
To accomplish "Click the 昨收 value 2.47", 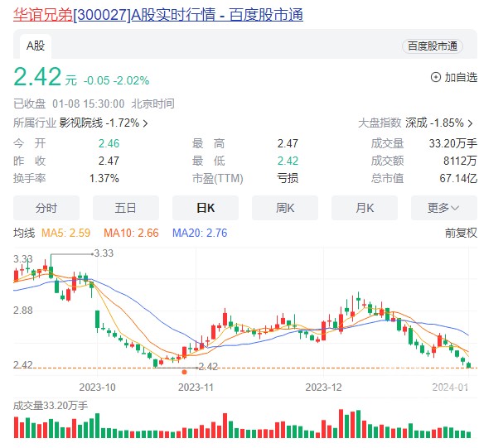I will pos(109,161).
